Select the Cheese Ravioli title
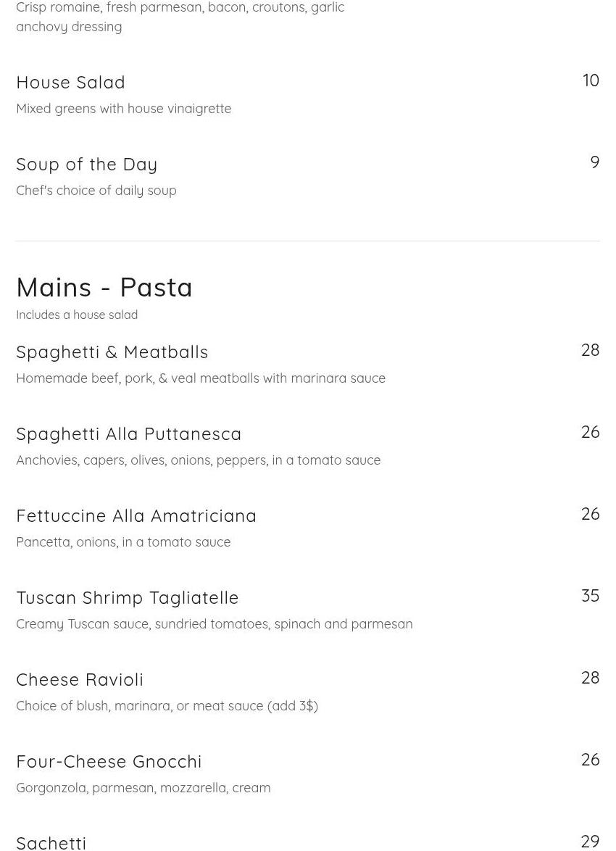 point(80,680)
